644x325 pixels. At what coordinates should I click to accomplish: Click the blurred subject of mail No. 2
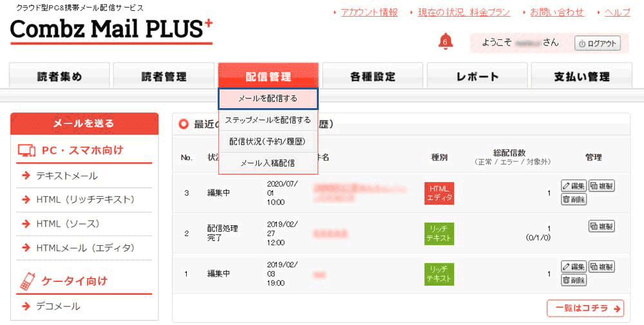[330, 234]
